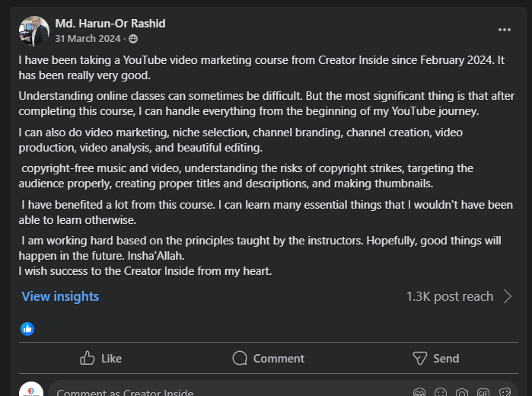
Task: Click the 31 March 2024 post date
Action: click(88, 38)
